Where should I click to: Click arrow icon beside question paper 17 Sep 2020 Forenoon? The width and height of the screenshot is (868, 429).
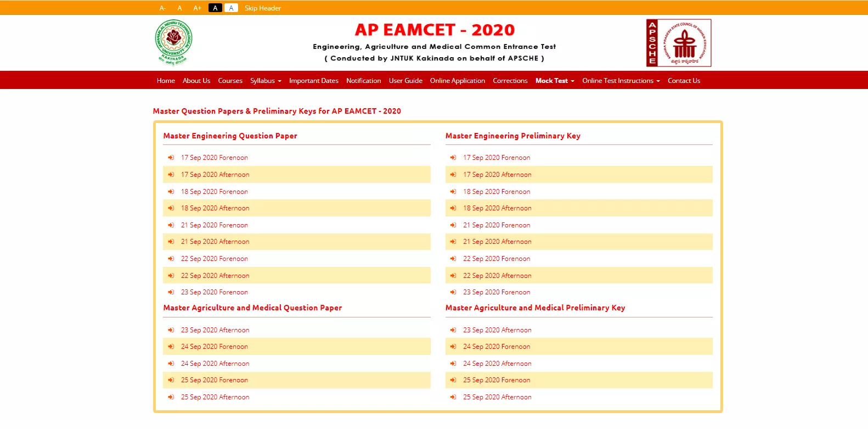pos(171,158)
